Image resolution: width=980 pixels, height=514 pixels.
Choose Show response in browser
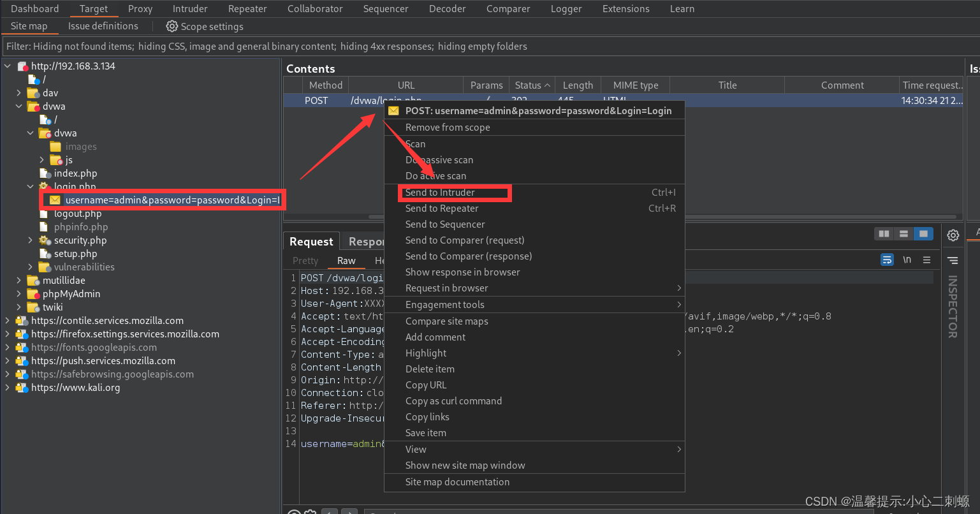point(534,272)
